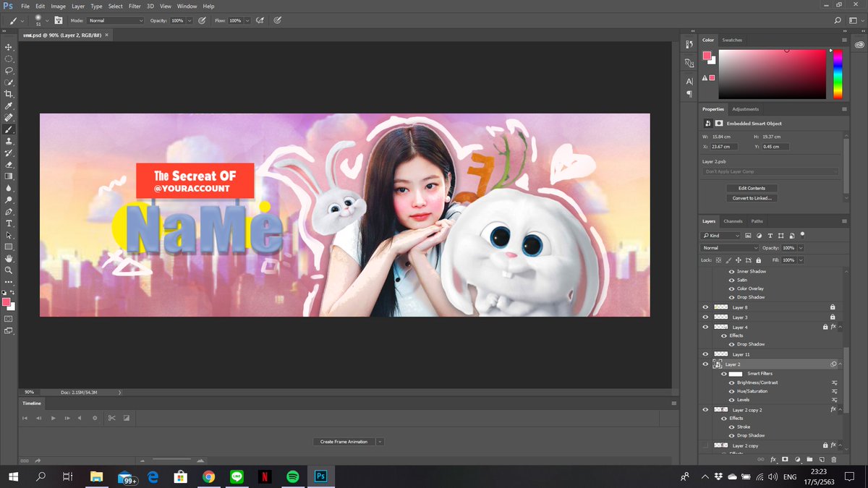Click Convert to Linked button
Viewport: 868px width, 488px height.
[752, 198]
